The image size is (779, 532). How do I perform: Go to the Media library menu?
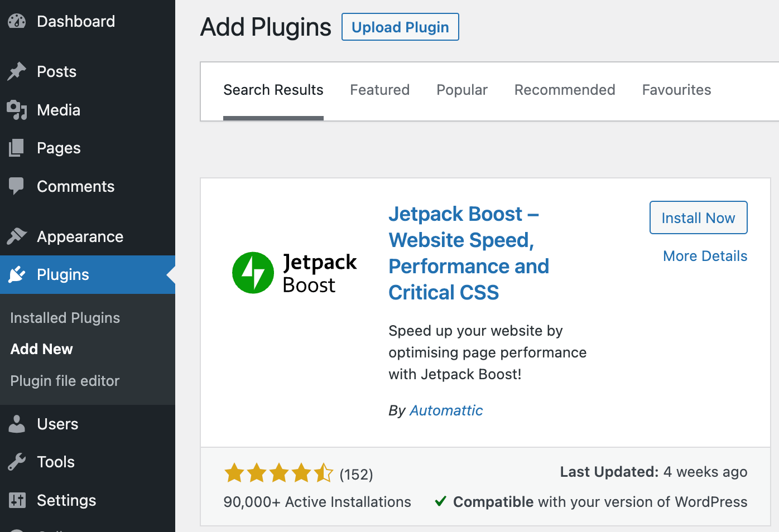coord(88,110)
